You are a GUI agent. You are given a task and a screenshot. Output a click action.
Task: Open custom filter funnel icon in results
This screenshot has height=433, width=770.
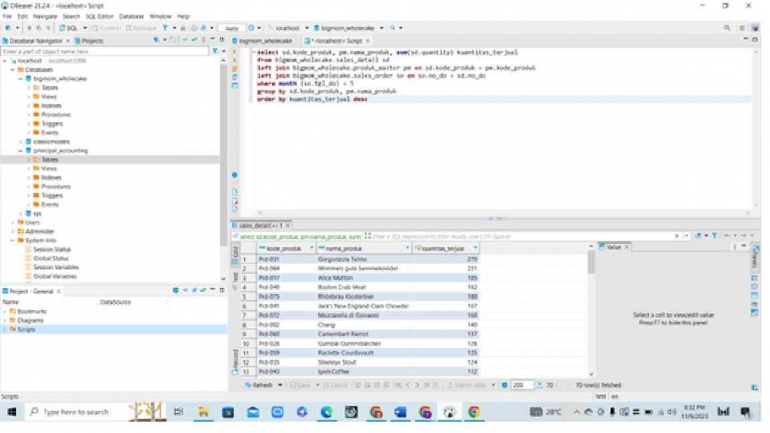point(715,236)
